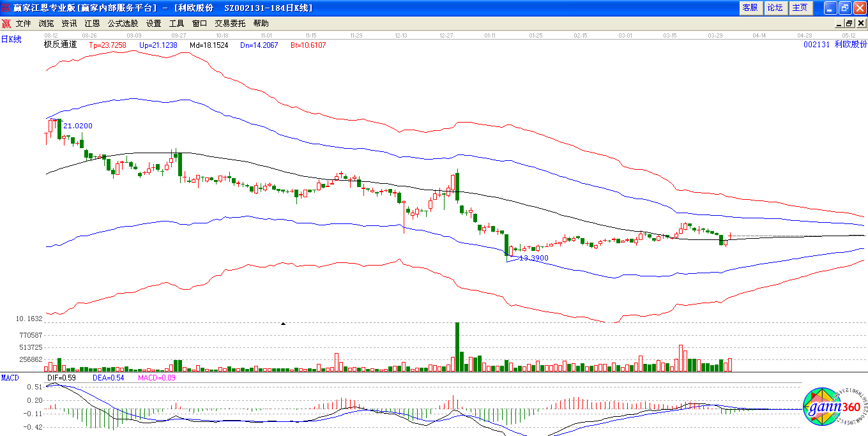Open the 江恩 menu
The width and height of the screenshot is (868, 436).
click(92, 24)
